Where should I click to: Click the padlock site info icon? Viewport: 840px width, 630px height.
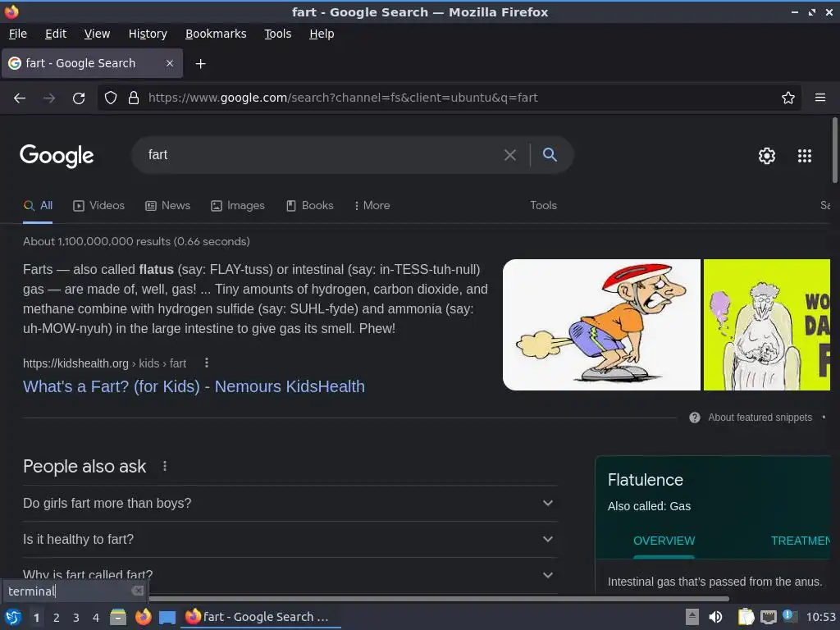134,98
